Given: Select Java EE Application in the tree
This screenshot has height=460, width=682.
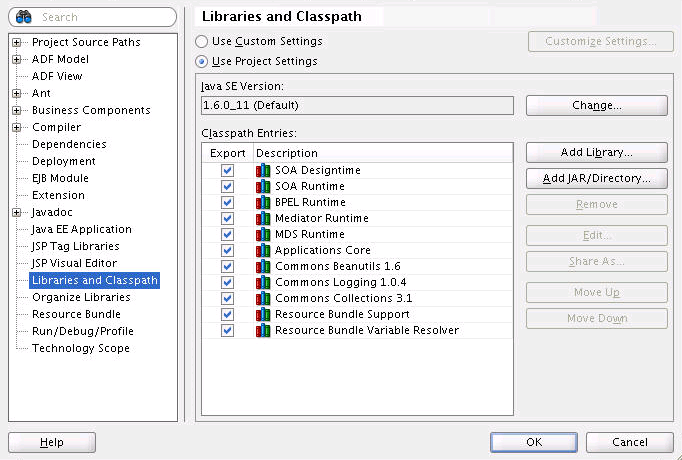Looking at the screenshot, I should click(81, 229).
